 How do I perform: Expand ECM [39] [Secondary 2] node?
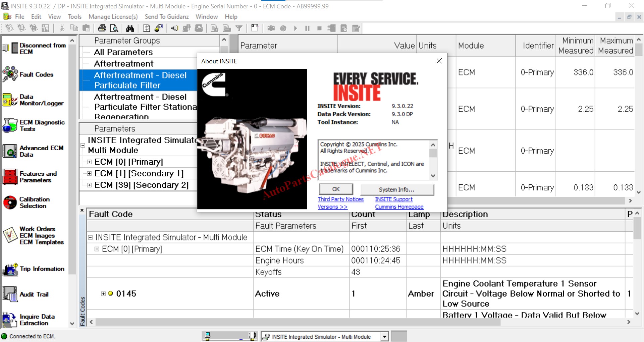[89, 185]
